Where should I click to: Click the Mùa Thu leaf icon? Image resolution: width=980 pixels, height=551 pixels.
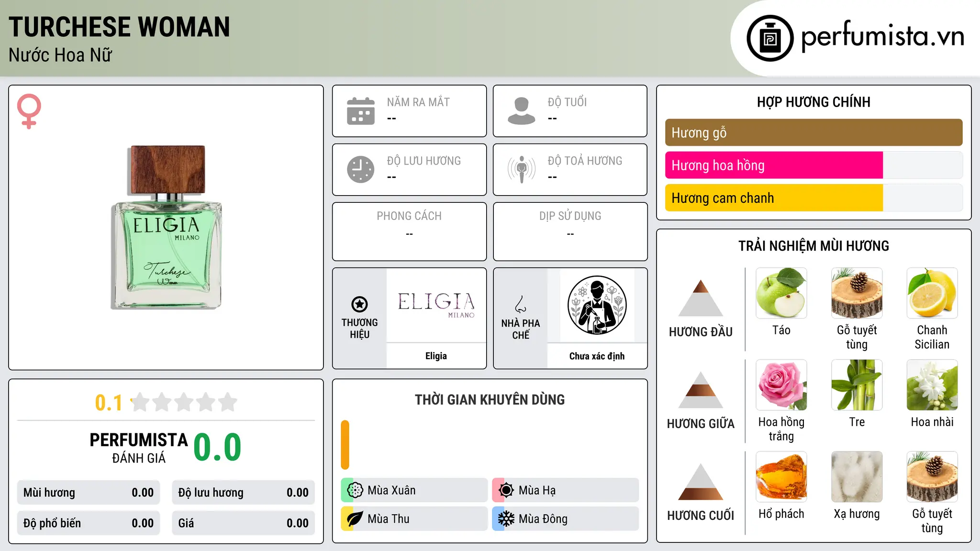coord(355,519)
